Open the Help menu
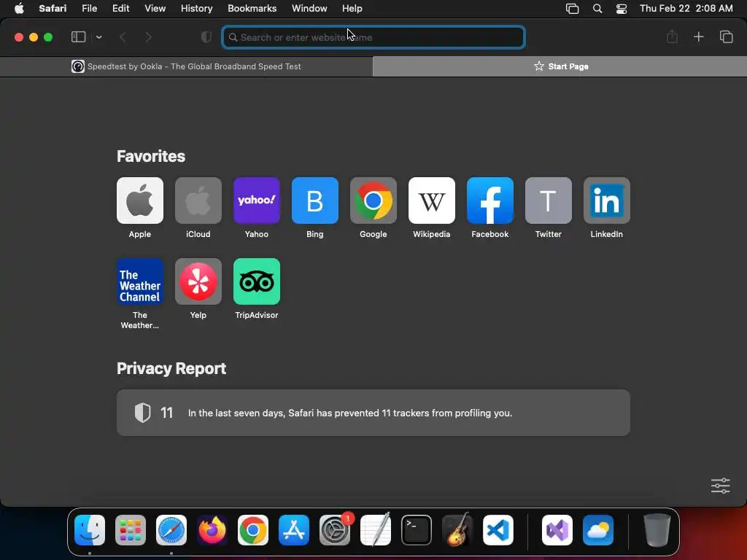 pos(352,9)
